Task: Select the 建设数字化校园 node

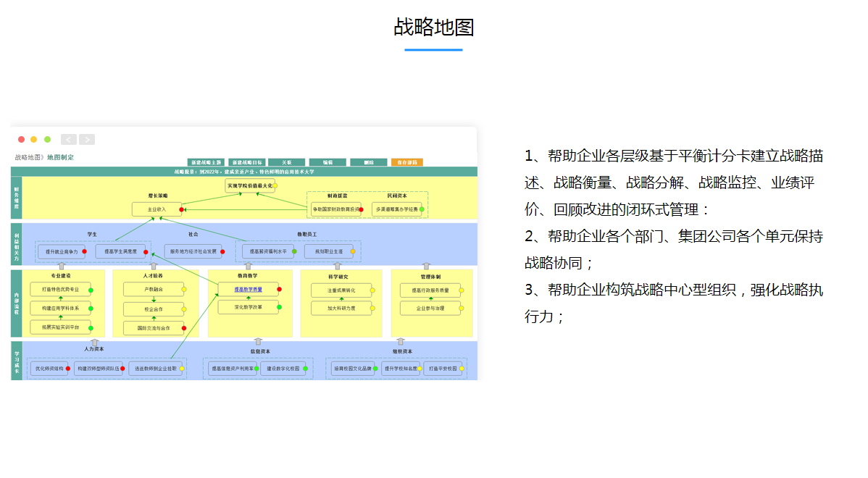Action: (x=283, y=369)
